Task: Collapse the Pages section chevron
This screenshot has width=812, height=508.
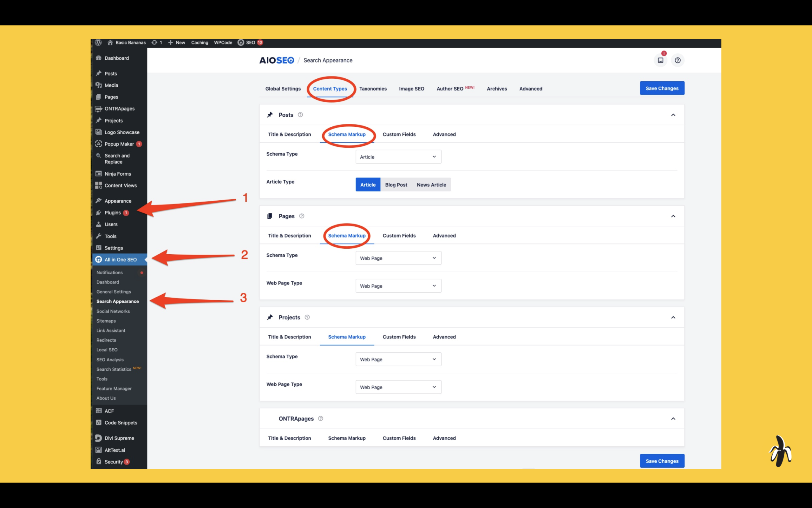Action: point(673,216)
